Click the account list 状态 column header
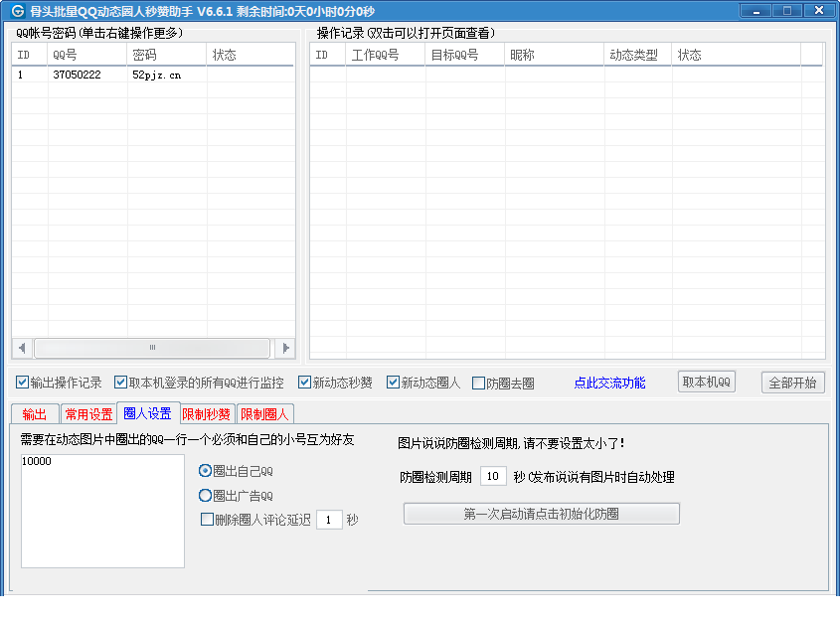This screenshot has width=840, height=619. click(x=251, y=55)
